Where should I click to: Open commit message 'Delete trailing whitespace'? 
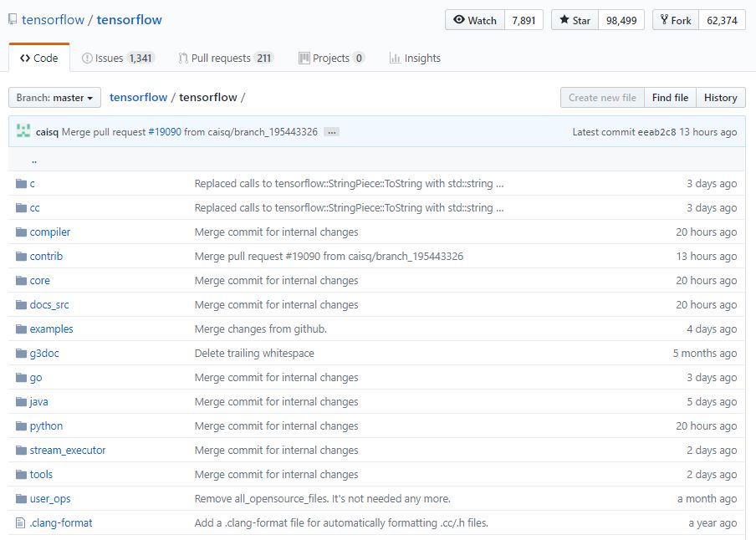tap(254, 354)
